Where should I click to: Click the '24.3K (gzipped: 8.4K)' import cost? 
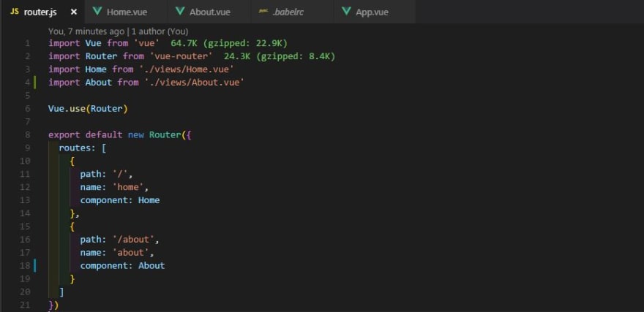(280, 56)
